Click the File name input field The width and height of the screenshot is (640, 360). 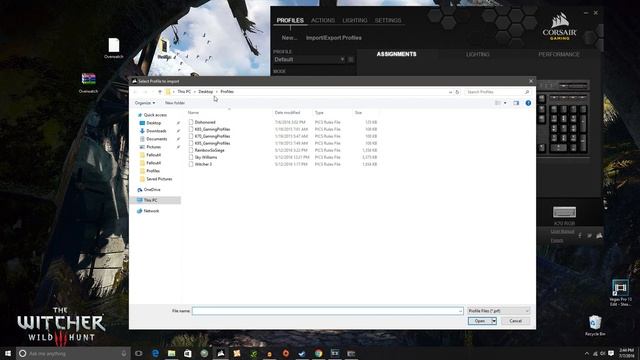pyautogui.click(x=328, y=311)
